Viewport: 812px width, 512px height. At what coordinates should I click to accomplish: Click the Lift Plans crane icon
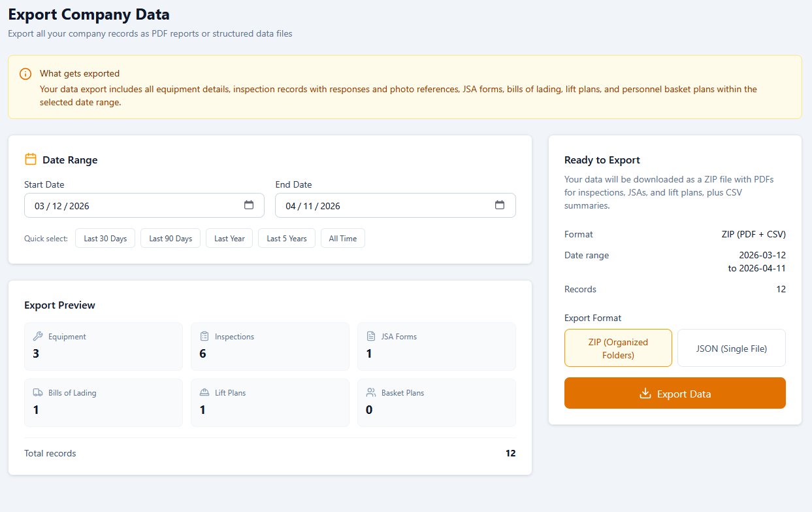point(203,392)
